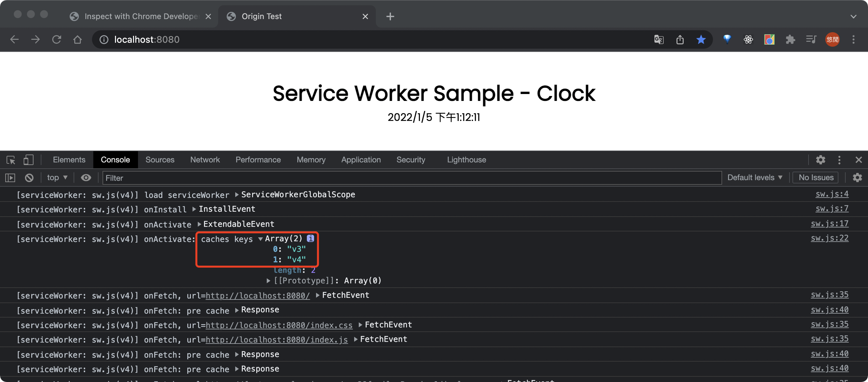Open the Performance panel
The image size is (868, 382).
(x=258, y=159)
